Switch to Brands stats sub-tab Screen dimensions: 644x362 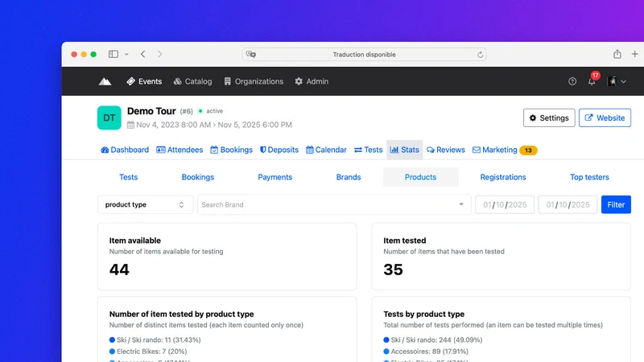click(349, 177)
